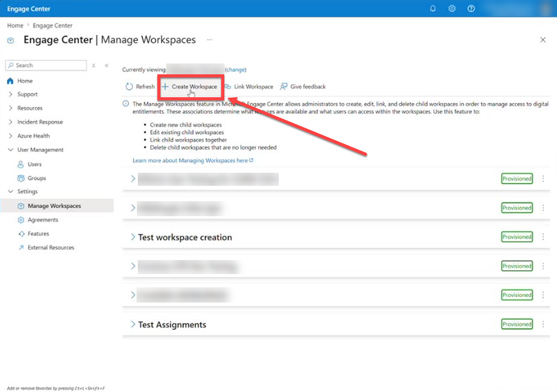Click the Home house icon in sidebar
Image resolution: width=557 pixels, height=392 pixels.
point(10,81)
